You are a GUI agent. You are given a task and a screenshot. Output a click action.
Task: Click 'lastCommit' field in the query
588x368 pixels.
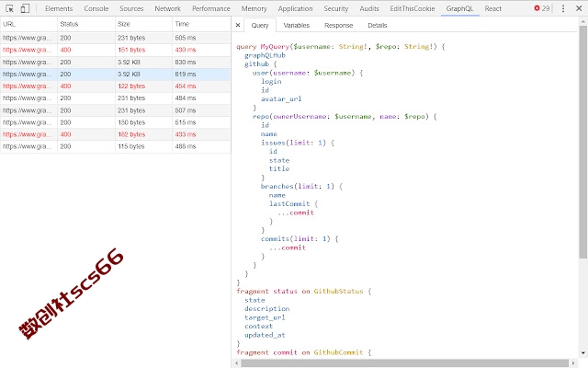(x=289, y=204)
